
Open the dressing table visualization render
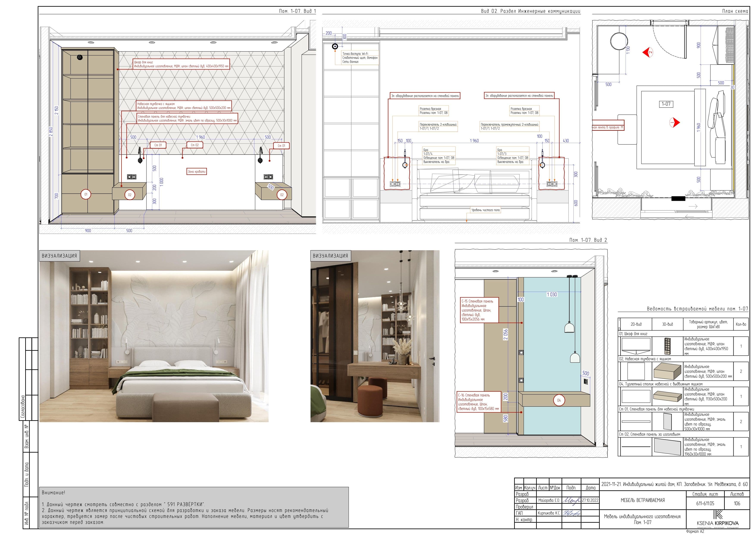click(375, 336)
